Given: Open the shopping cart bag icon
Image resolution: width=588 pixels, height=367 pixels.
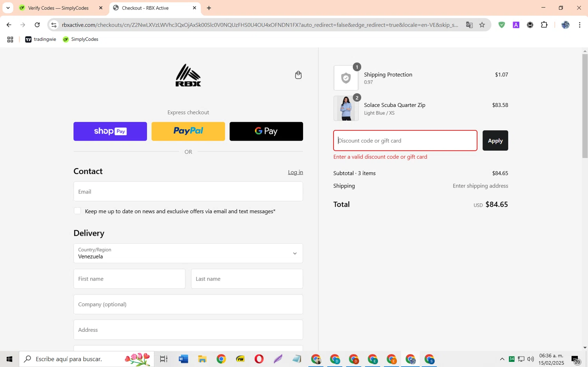Looking at the screenshot, I should click(298, 75).
